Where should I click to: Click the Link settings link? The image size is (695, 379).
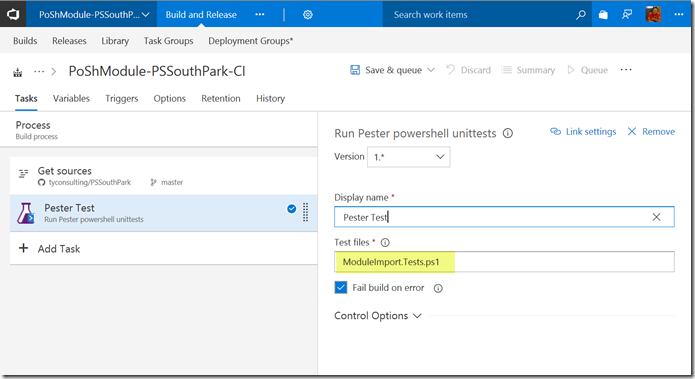pos(583,132)
